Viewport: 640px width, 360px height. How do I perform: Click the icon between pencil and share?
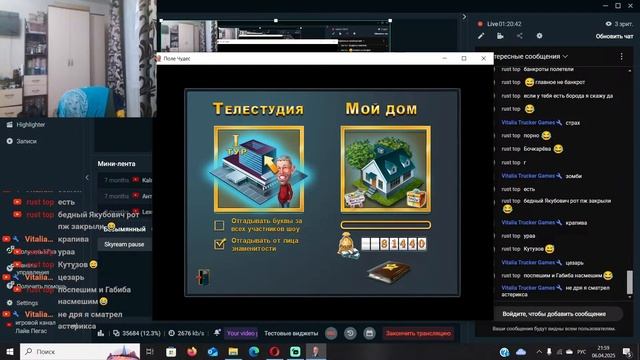(500, 36)
